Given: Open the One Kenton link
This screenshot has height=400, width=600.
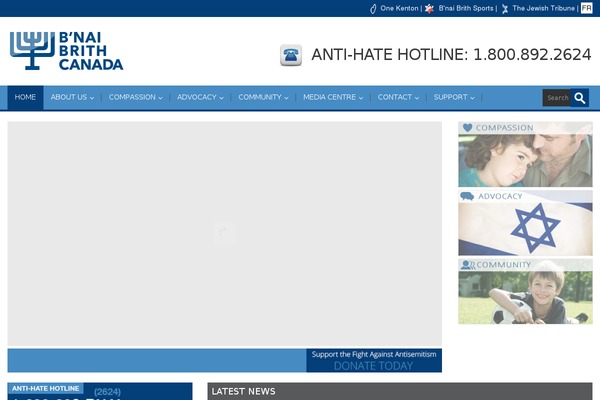Looking at the screenshot, I should (x=399, y=8).
